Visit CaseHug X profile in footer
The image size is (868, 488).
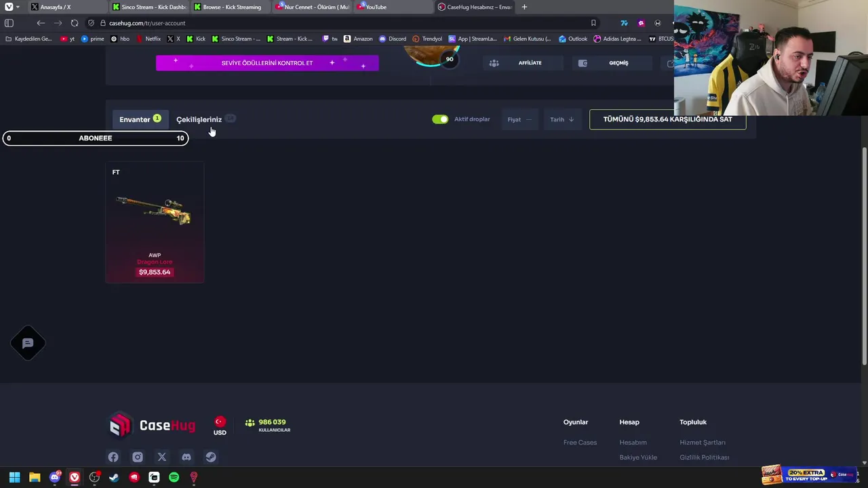162,457
